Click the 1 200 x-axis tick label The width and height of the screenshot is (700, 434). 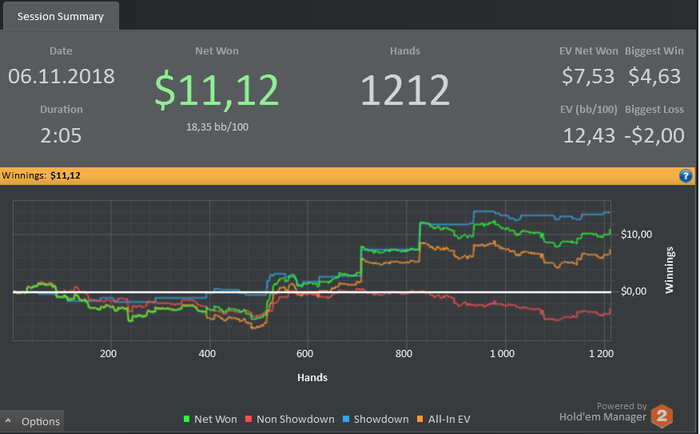[601, 354]
